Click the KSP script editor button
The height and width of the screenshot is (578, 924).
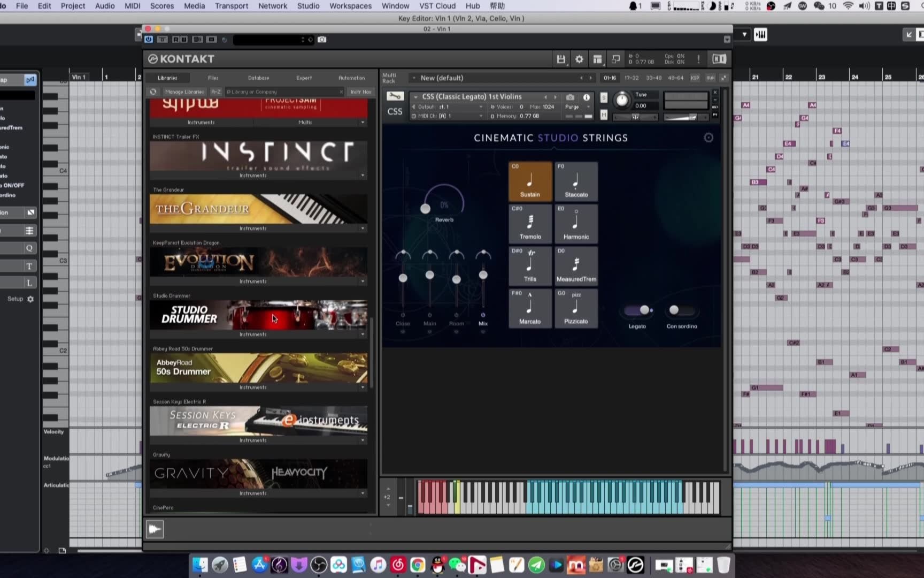coord(695,78)
